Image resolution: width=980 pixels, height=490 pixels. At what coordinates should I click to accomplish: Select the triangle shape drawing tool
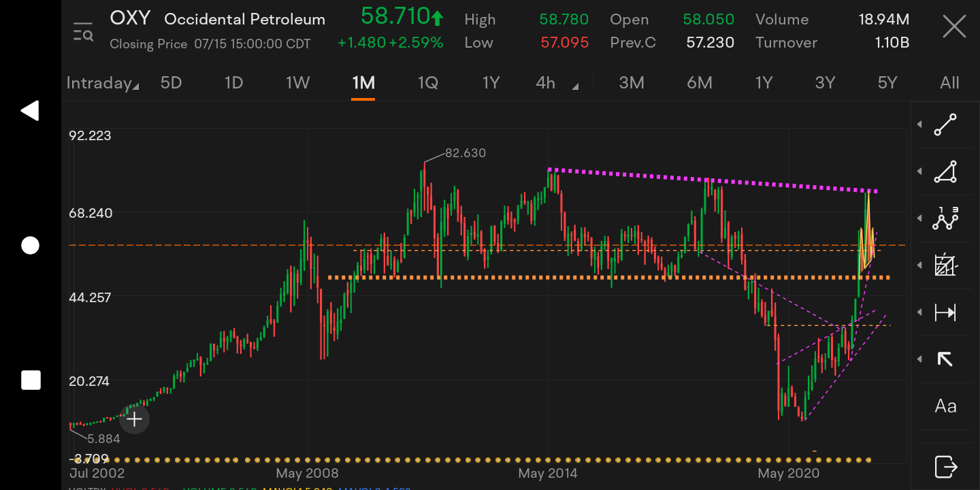945,171
